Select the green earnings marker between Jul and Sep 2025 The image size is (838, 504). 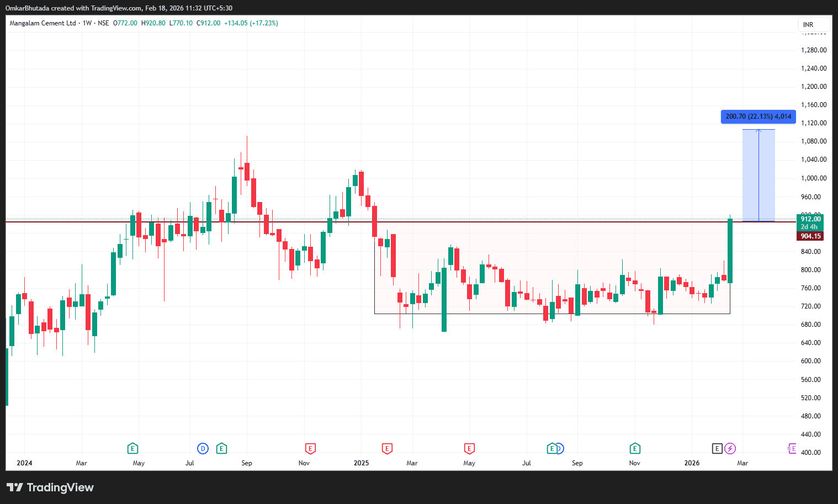[x=551, y=448]
